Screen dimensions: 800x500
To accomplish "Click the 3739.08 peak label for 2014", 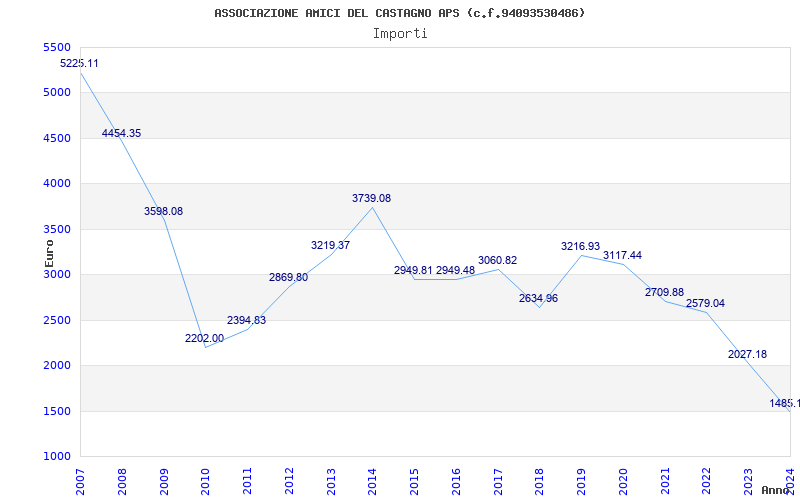I will [x=371, y=198].
